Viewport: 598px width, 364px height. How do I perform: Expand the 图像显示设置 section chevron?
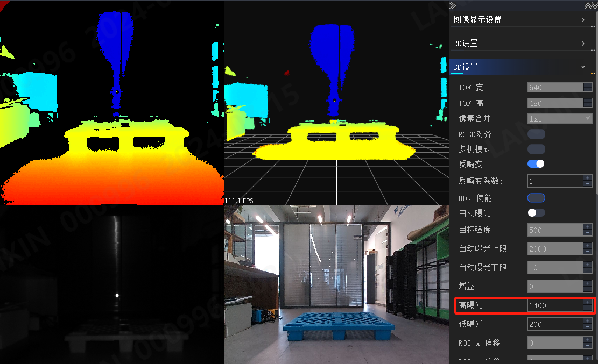583,20
